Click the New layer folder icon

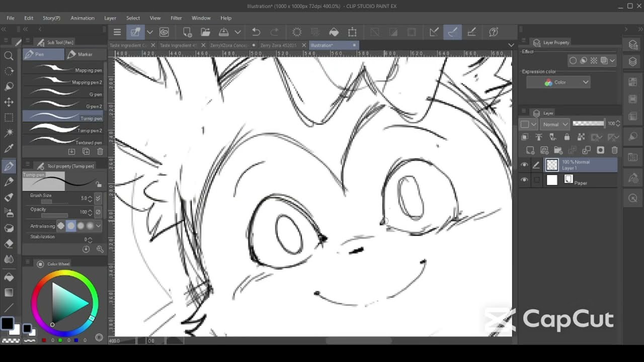pyautogui.click(x=558, y=150)
